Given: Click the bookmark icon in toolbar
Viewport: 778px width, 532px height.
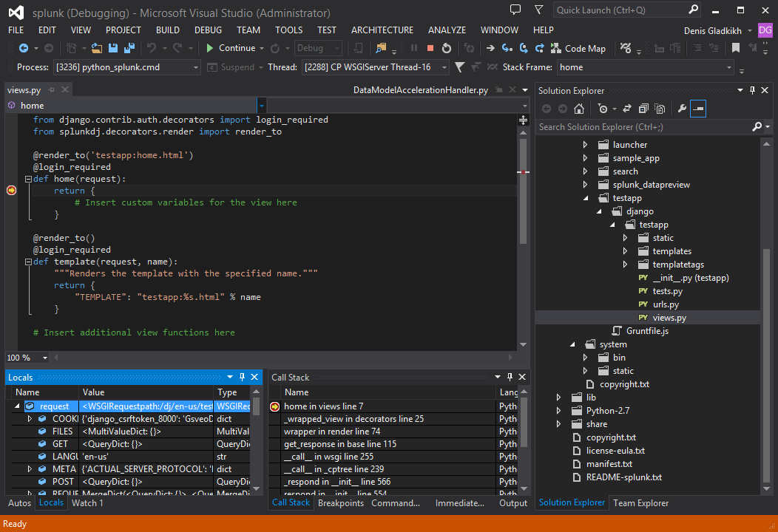Looking at the screenshot, I should [x=735, y=48].
